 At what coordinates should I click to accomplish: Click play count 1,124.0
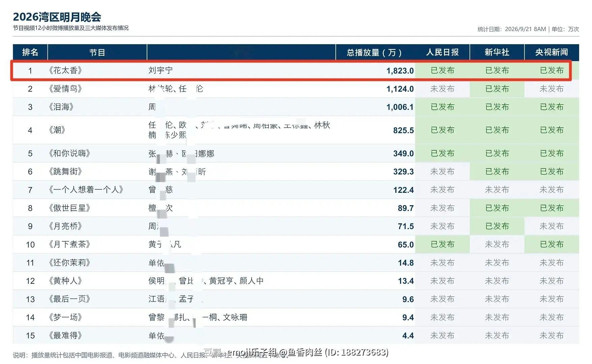(x=400, y=89)
